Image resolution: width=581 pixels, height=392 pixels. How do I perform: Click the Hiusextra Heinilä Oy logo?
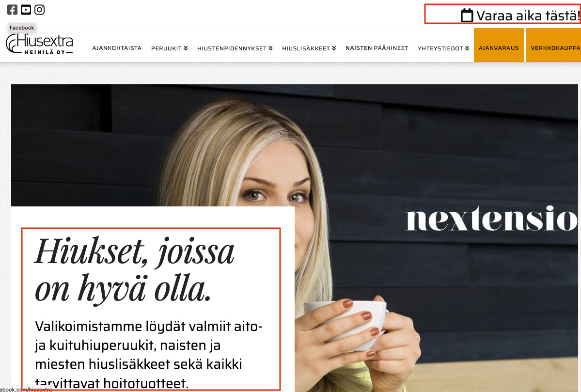[39, 44]
